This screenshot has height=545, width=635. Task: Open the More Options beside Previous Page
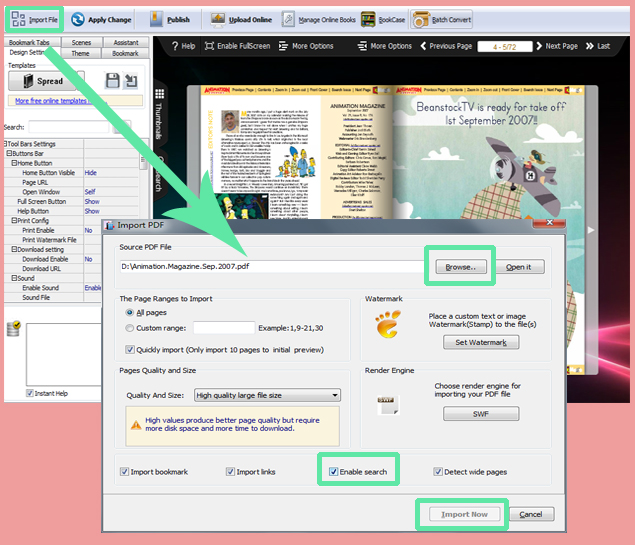pyautogui.click(x=384, y=46)
